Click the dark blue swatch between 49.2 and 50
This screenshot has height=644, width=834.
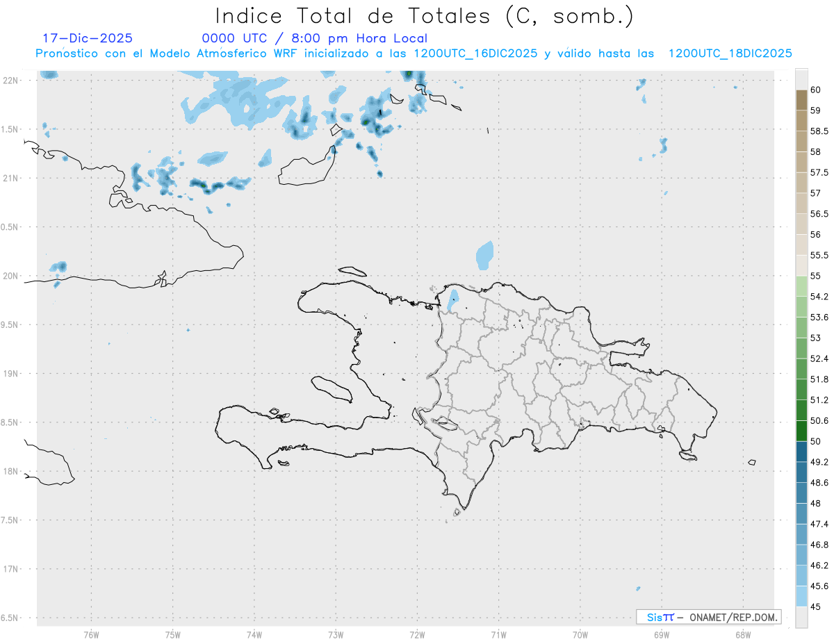click(801, 452)
